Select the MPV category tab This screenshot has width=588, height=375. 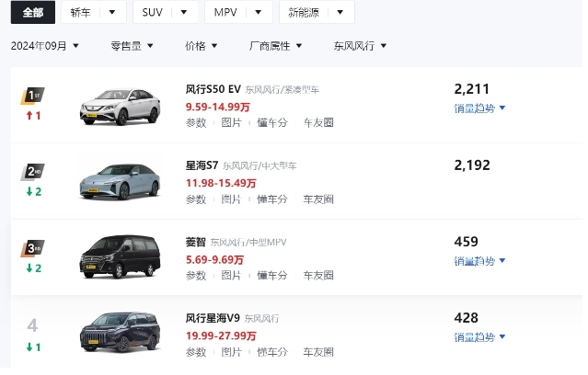(x=225, y=12)
